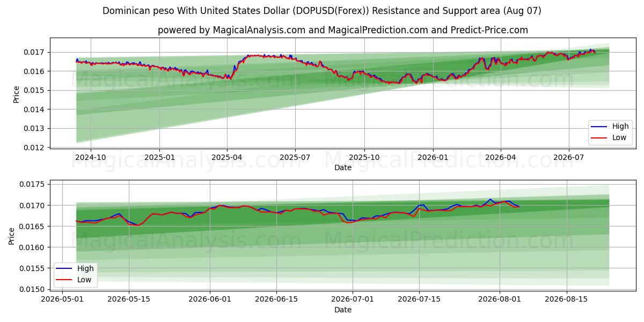Click the '2026-06-15' tick label in lower chart

coord(276,299)
